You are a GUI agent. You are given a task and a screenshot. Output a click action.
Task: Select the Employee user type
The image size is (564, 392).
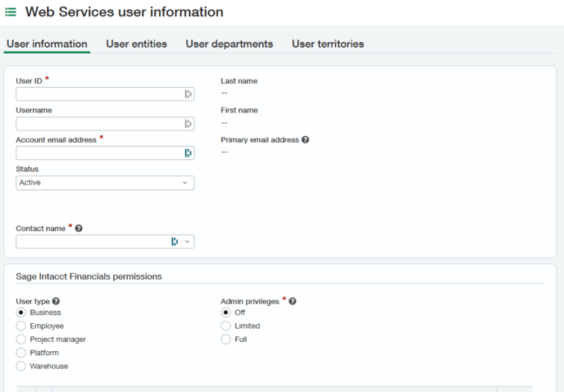[x=20, y=326]
